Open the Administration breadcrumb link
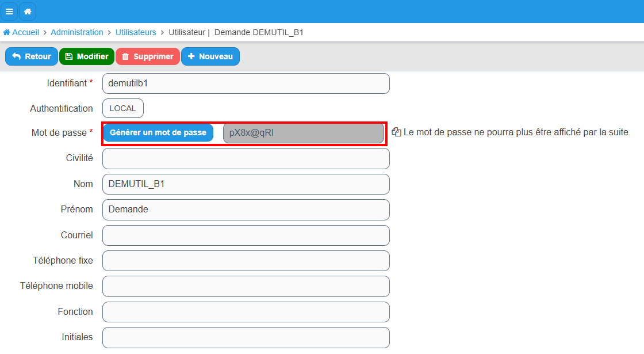This screenshot has height=354, width=644. [77, 32]
